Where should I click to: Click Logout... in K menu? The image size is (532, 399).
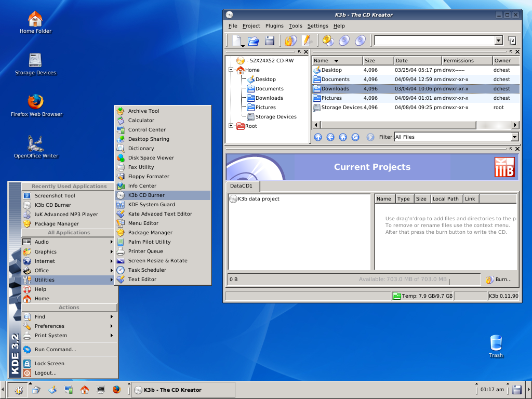(69, 373)
